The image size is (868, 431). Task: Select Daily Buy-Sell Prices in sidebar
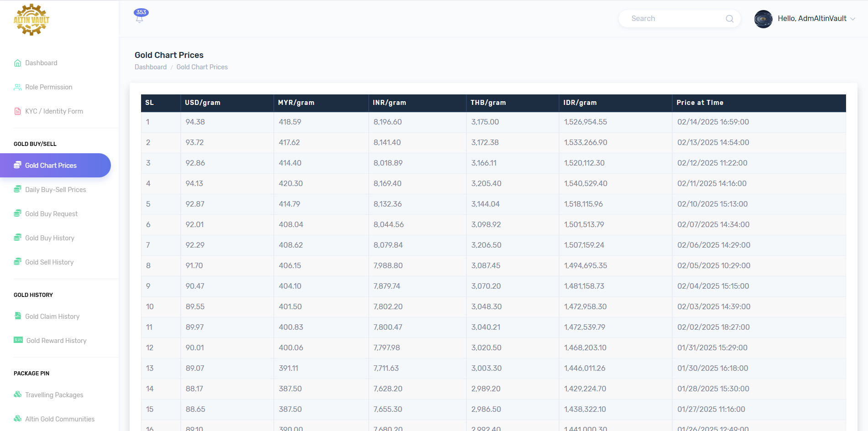pos(55,190)
